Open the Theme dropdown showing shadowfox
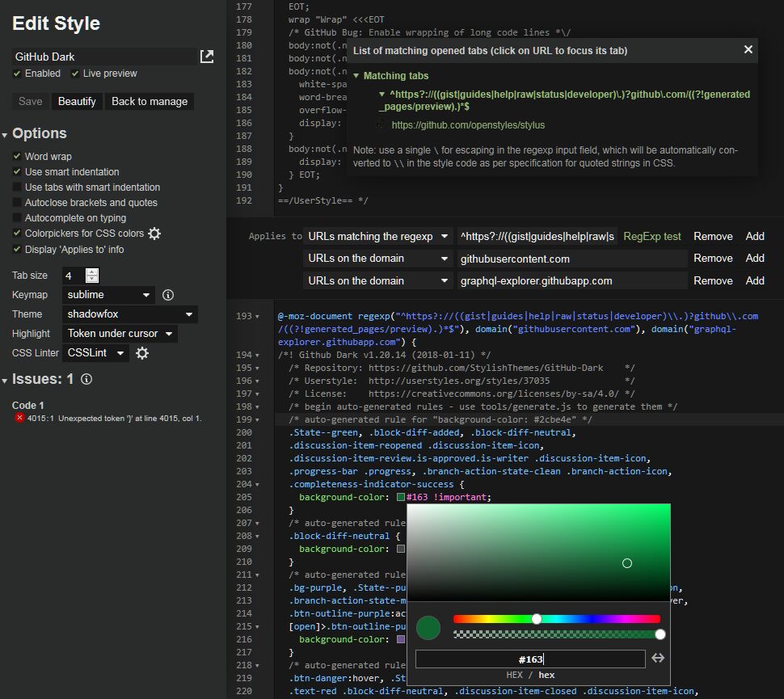This screenshot has height=699, width=784. 130,314
